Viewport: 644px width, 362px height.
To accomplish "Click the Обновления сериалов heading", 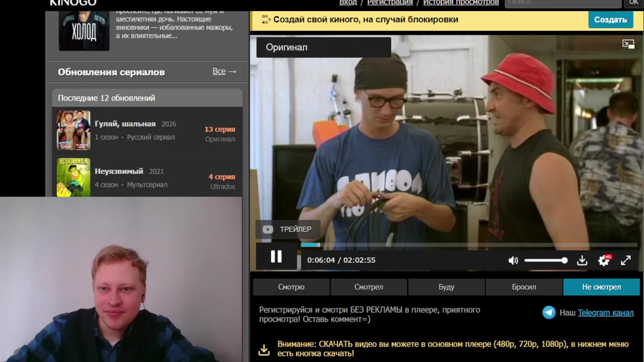I will pos(111,72).
